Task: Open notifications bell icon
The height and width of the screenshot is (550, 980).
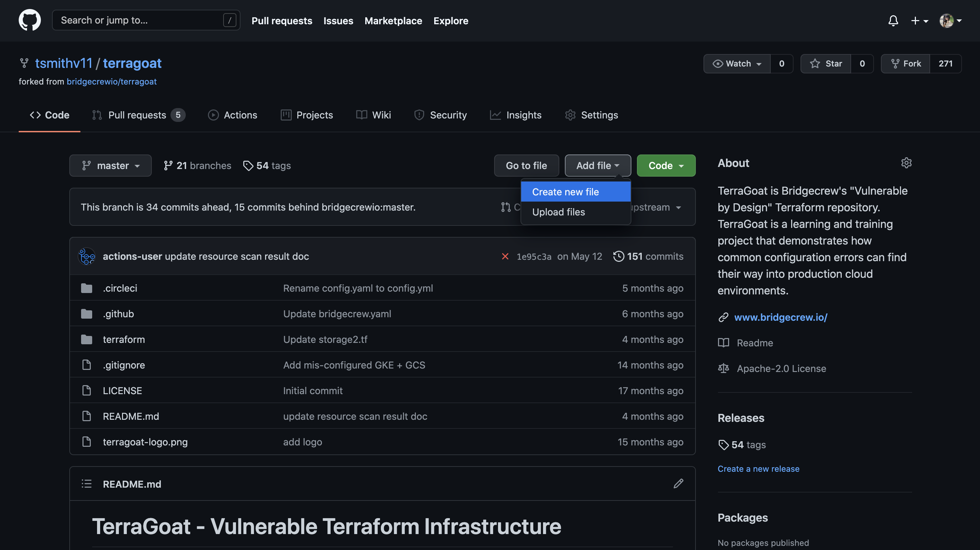Action: pos(893,20)
